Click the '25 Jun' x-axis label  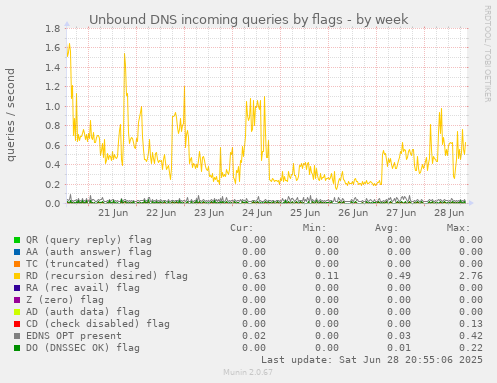305,213
